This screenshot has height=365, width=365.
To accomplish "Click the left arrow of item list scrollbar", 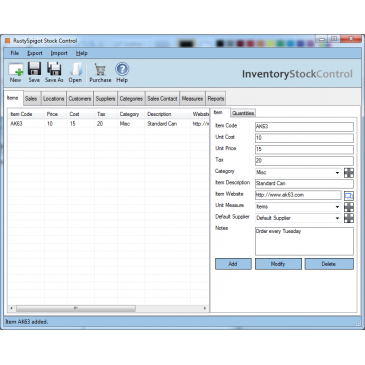I will click(11, 308).
